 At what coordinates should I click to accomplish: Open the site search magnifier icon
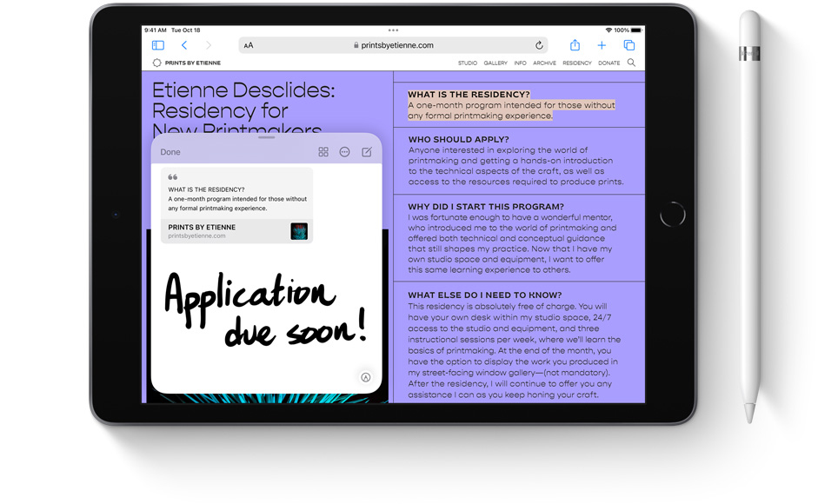631,63
